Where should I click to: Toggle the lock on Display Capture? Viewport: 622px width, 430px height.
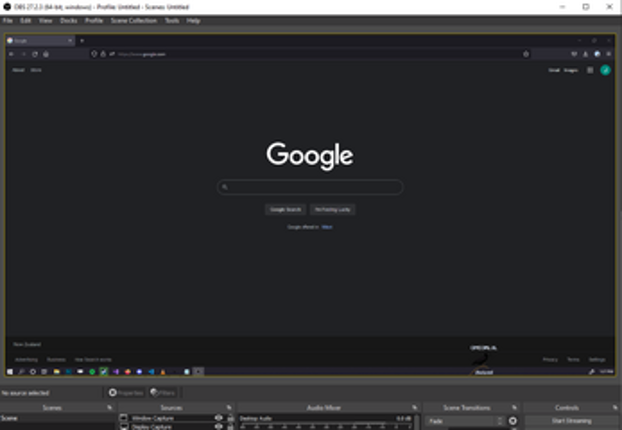[230, 427]
